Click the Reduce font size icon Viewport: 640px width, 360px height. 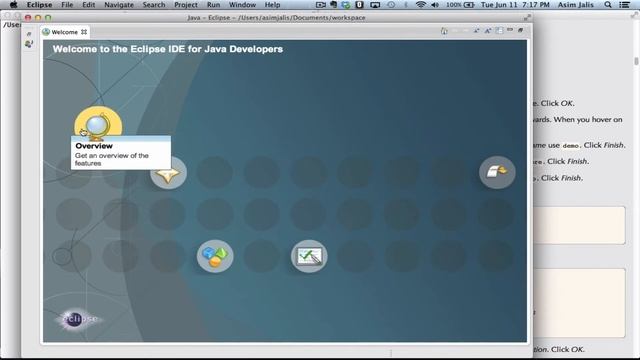[x=476, y=31]
